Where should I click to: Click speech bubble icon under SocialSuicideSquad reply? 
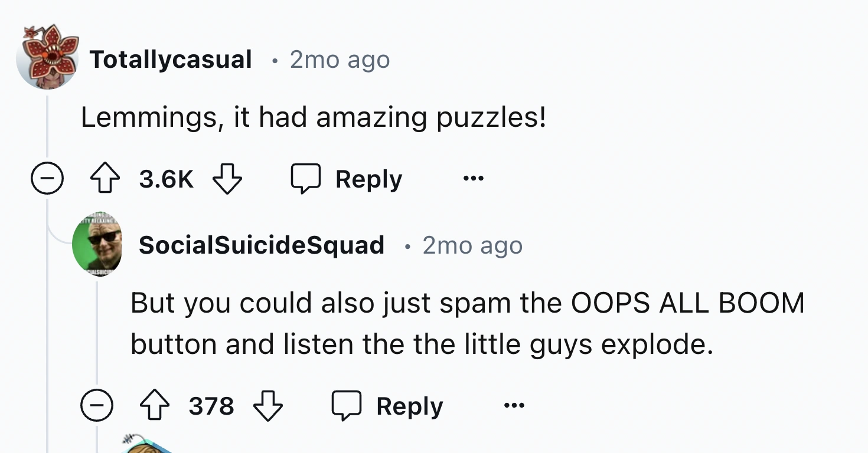click(347, 406)
